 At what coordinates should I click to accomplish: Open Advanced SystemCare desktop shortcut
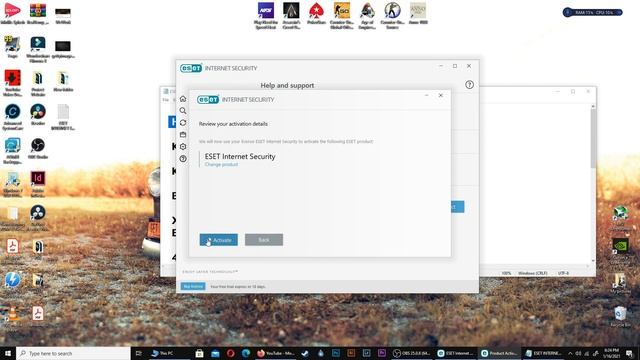[x=13, y=117]
